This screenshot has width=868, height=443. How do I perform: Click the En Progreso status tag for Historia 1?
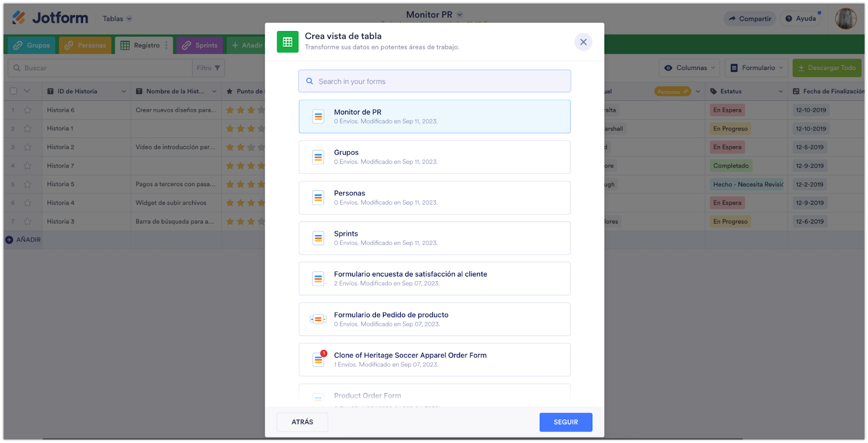(730, 129)
